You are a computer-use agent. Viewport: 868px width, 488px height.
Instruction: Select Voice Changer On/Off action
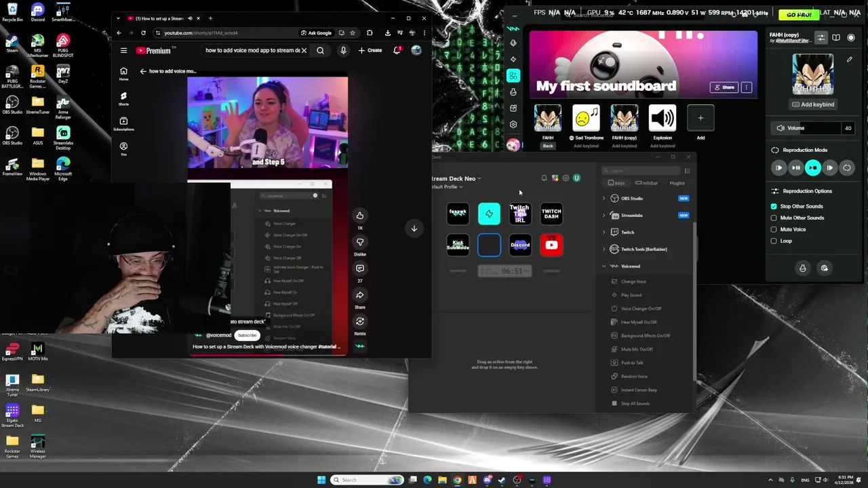(641, 308)
